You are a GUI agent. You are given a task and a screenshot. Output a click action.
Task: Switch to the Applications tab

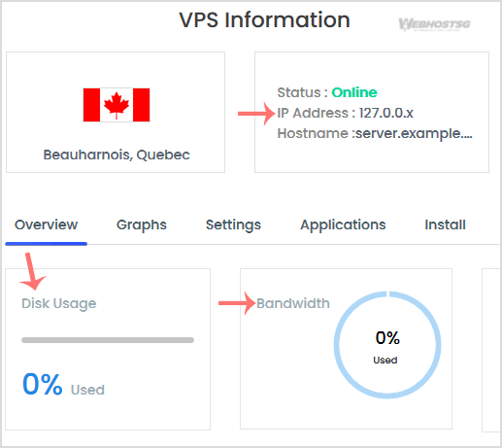343,225
